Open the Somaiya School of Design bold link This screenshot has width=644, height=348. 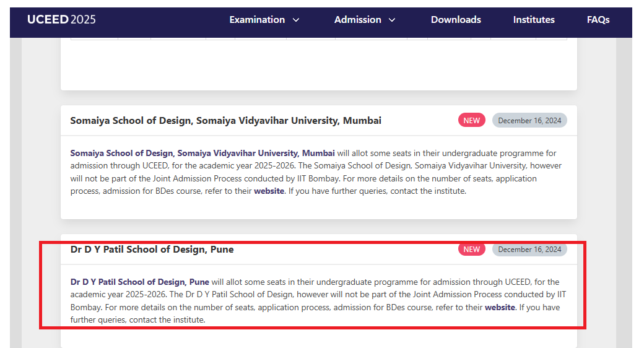pyautogui.click(x=202, y=153)
